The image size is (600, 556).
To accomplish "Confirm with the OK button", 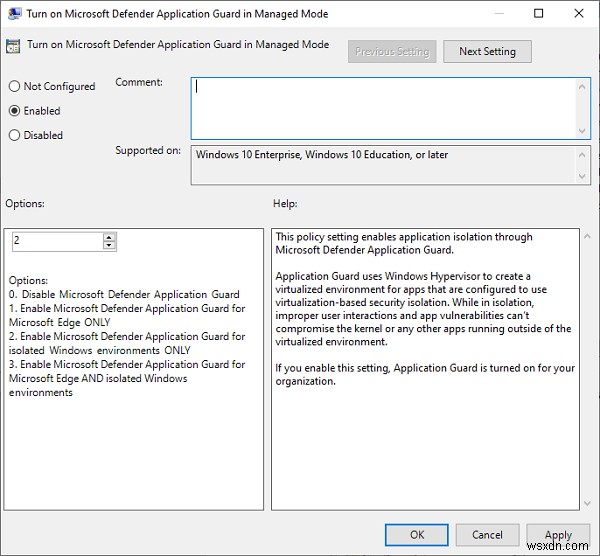I will 417,535.
